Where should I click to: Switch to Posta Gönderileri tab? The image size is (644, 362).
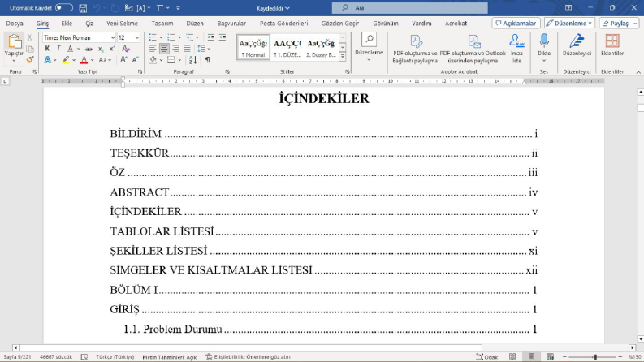(x=283, y=24)
